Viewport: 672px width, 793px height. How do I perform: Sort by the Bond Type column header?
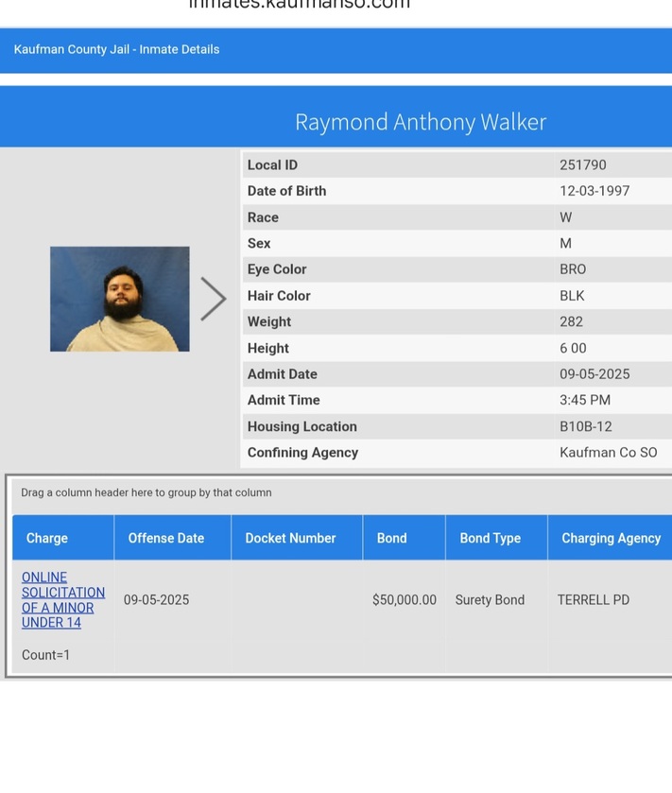tap(496, 538)
